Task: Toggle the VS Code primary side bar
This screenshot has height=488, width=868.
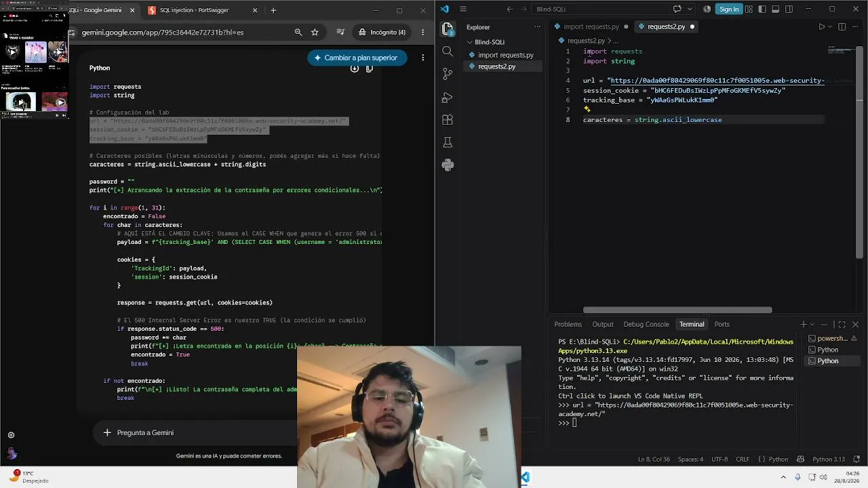Action: click(762, 9)
